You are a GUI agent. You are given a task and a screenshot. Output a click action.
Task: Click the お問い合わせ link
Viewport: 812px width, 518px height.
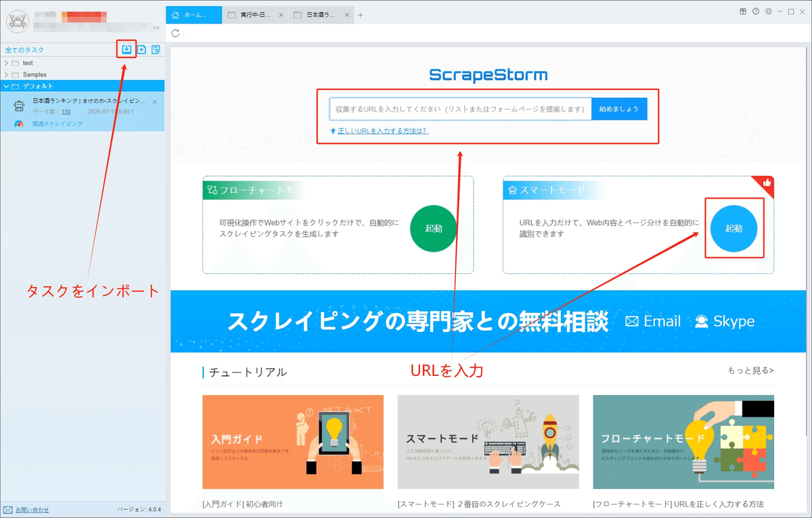click(x=32, y=510)
